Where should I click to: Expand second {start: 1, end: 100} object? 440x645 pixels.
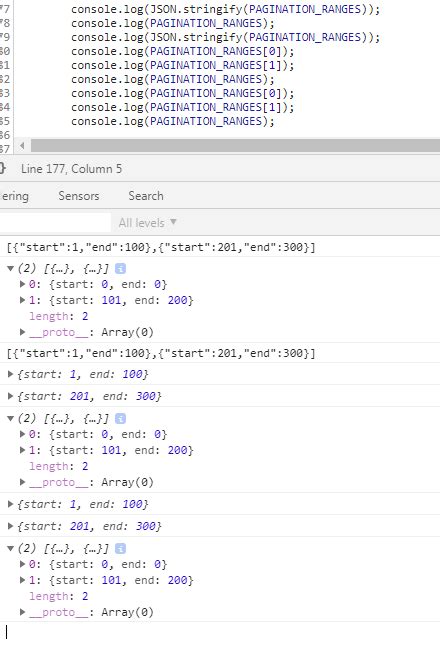click(x=11, y=504)
